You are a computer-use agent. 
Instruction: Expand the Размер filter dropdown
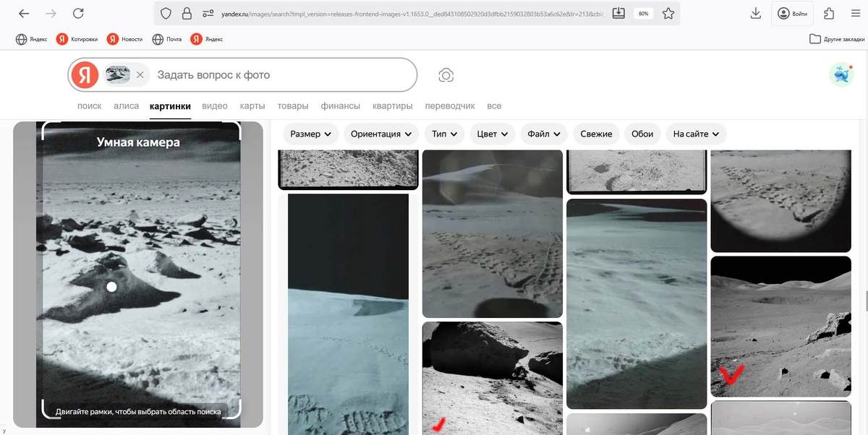click(x=310, y=134)
